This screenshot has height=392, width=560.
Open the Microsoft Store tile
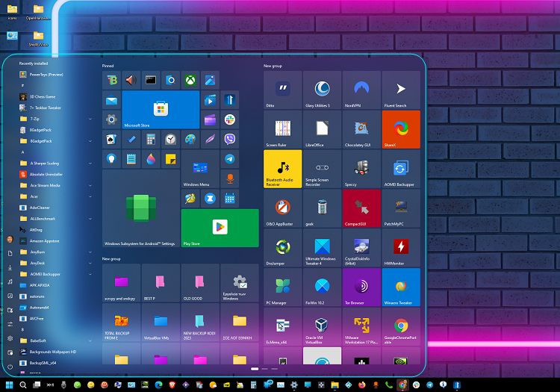pyautogui.click(x=161, y=110)
